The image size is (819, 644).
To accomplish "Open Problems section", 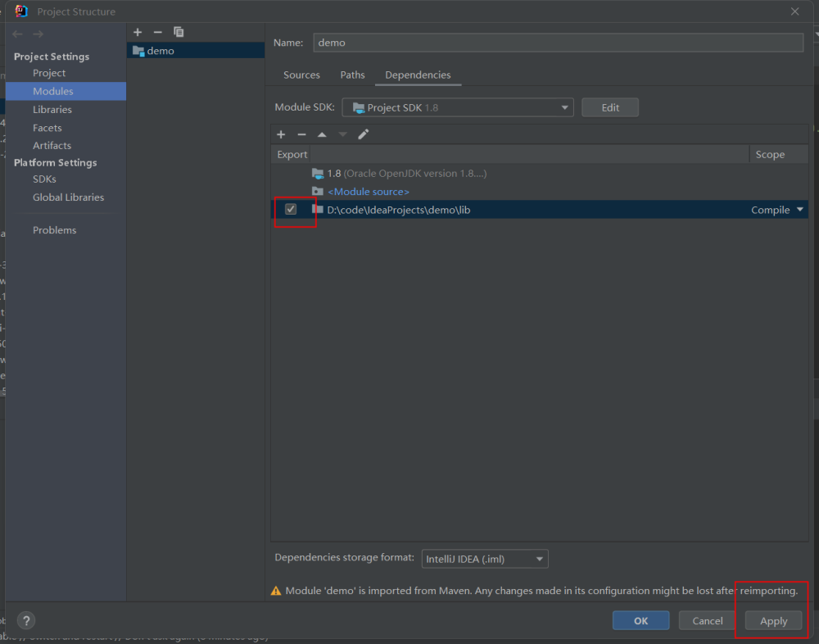I will (54, 230).
